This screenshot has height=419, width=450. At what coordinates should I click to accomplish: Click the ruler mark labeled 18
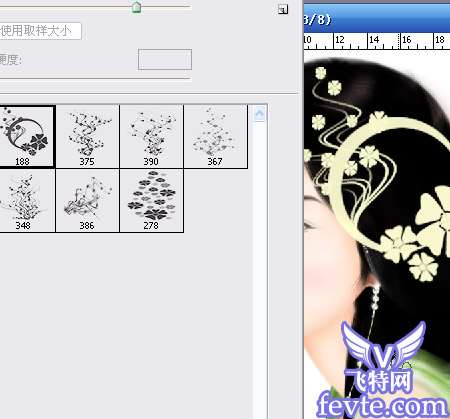[440, 40]
